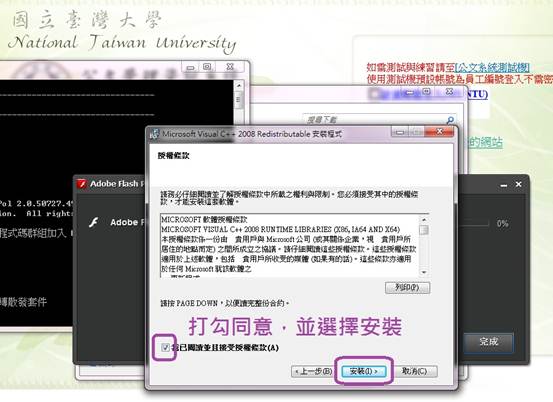Close the Visual C++ 2008 installer window
Viewport: 553px width, 402px height.
pyautogui.click(x=439, y=132)
